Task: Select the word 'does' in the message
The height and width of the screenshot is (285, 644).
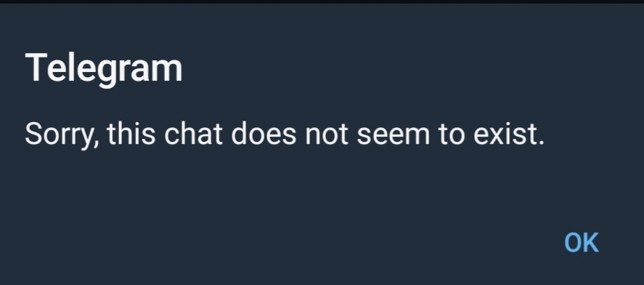Action: coord(264,134)
